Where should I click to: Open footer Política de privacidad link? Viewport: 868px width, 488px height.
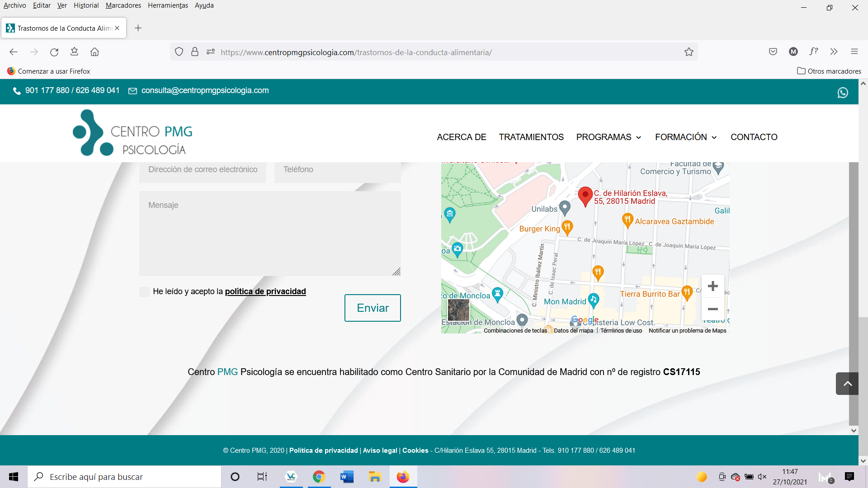tap(323, 450)
